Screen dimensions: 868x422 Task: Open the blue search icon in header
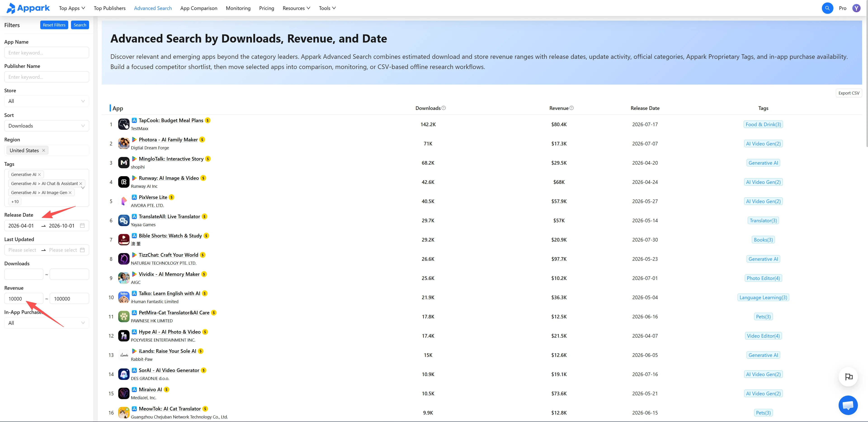[x=827, y=8]
